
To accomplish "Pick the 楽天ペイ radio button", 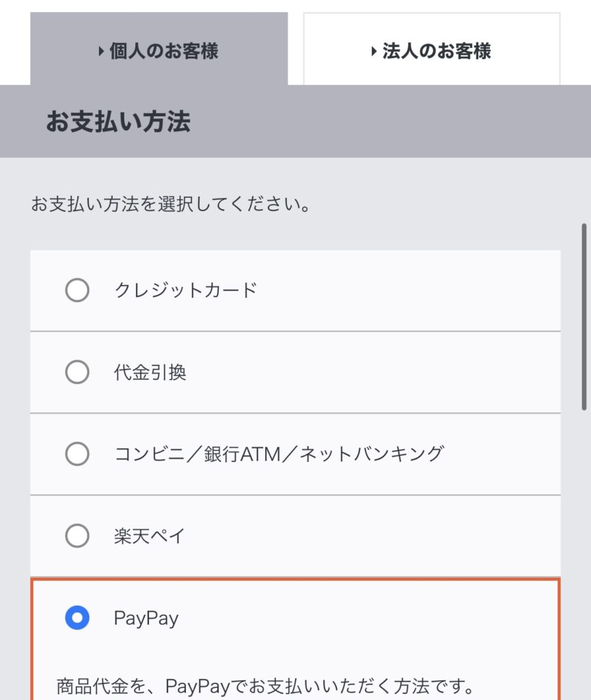I will [x=77, y=536].
